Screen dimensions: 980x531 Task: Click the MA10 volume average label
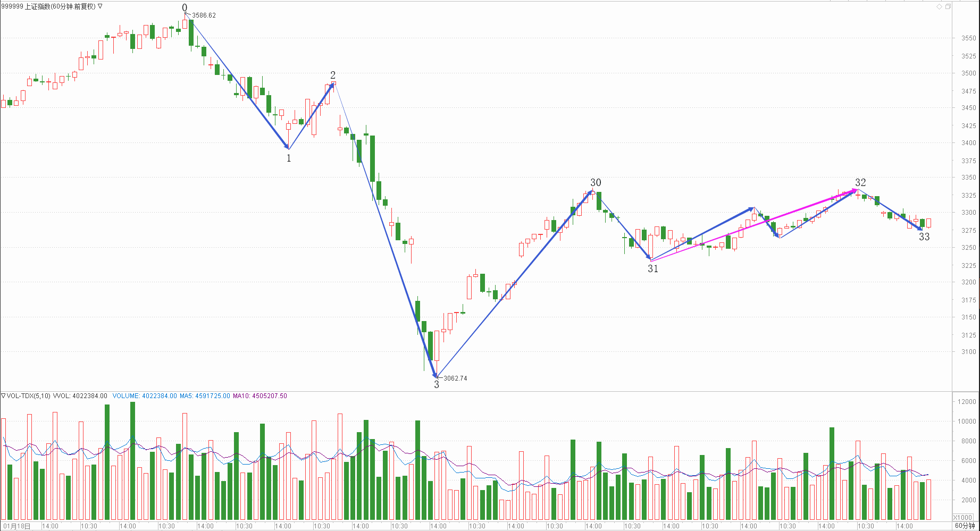(x=259, y=396)
